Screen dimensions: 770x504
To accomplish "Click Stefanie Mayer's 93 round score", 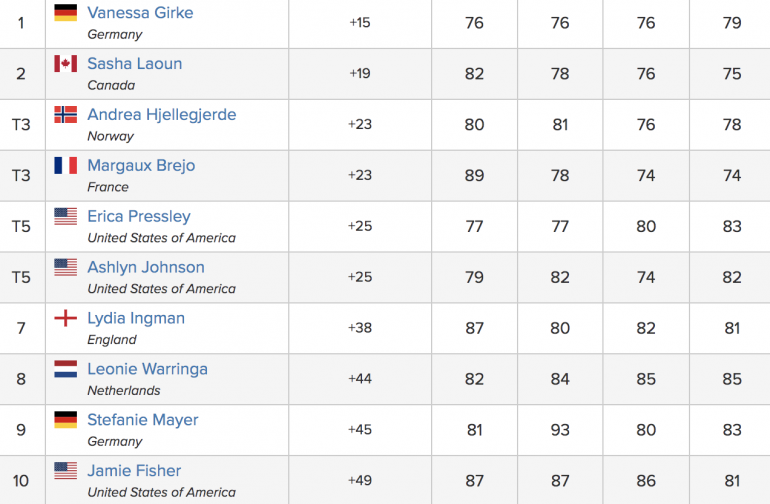I will [x=560, y=430].
